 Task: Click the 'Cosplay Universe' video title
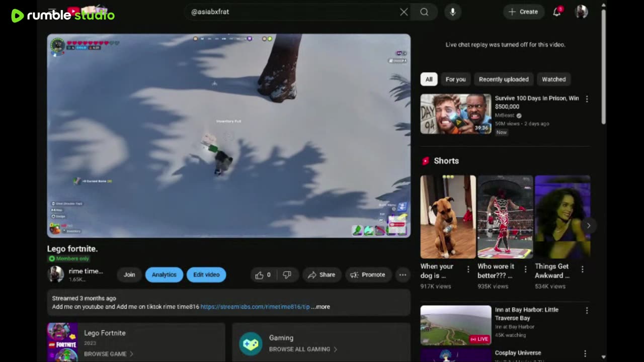518,353
